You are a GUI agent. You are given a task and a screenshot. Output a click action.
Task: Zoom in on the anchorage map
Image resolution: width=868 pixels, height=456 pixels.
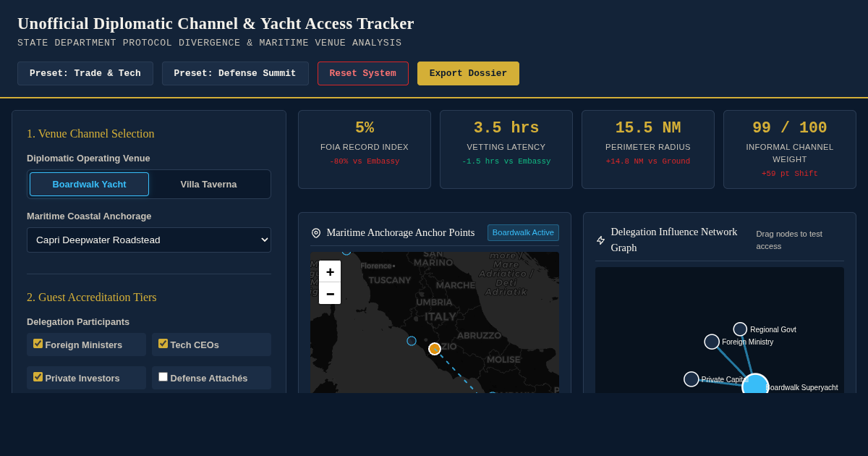pyautogui.click(x=330, y=271)
